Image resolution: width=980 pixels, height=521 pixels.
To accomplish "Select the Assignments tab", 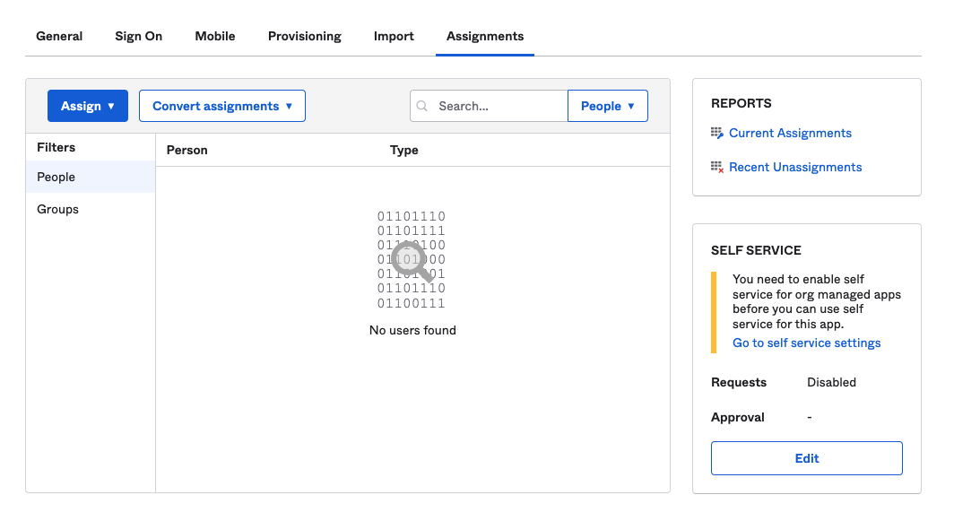I will pos(485,36).
